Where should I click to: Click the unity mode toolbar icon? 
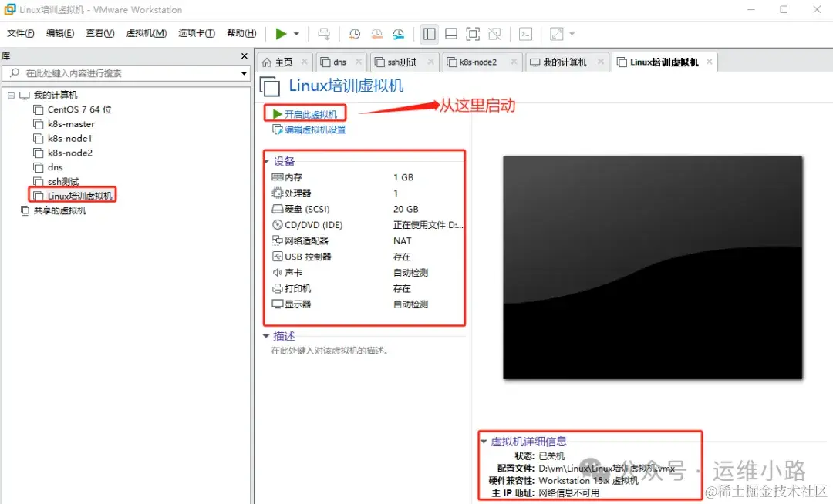point(494,34)
